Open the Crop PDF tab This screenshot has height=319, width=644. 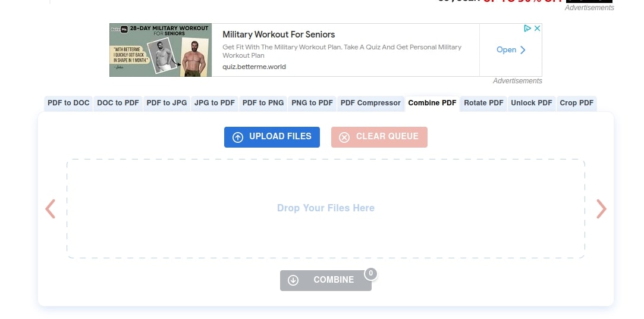(x=577, y=103)
